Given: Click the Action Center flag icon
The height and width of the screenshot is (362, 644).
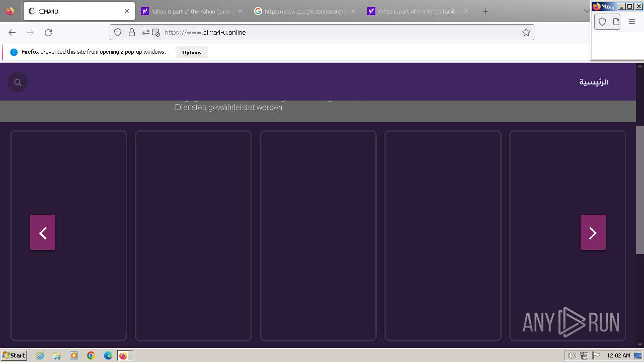Looking at the screenshot, I should click(596, 355).
